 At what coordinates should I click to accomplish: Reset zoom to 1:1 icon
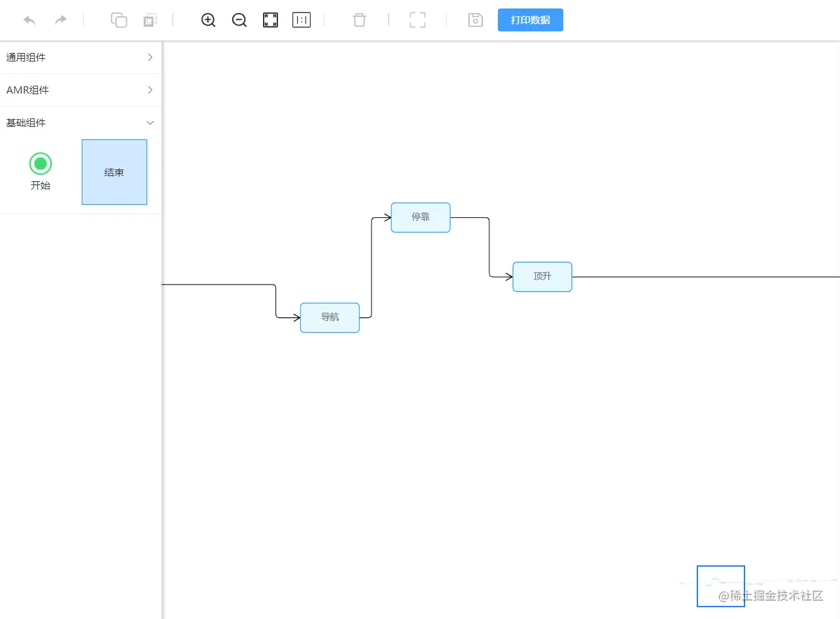click(302, 20)
